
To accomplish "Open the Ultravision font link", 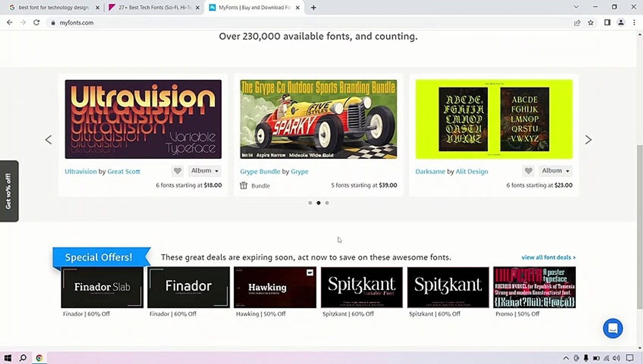I will (x=80, y=171).
